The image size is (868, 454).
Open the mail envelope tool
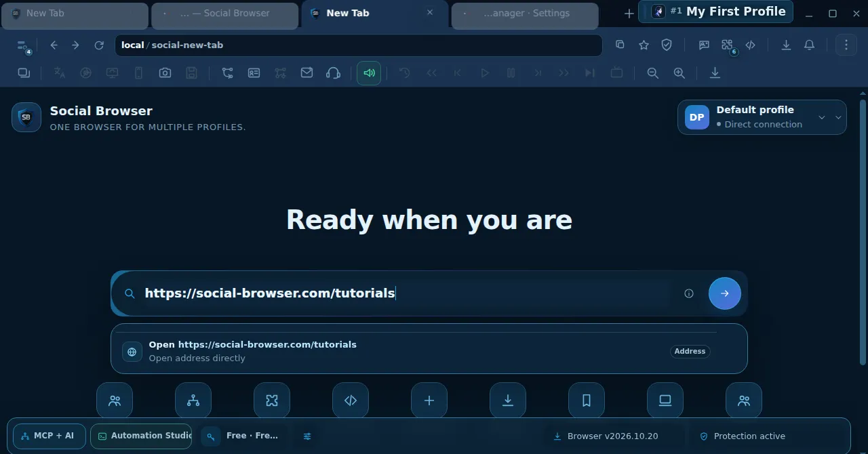(x=307, y=73)
